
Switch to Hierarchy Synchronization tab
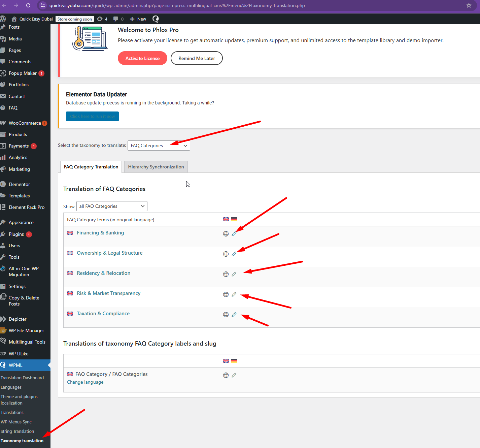click(x=156, y=167)
